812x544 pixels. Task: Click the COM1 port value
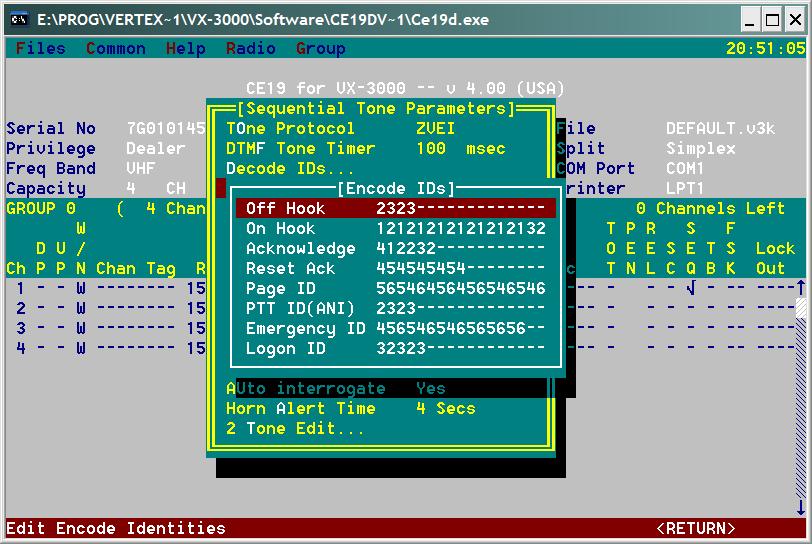(x=685, y=168)
